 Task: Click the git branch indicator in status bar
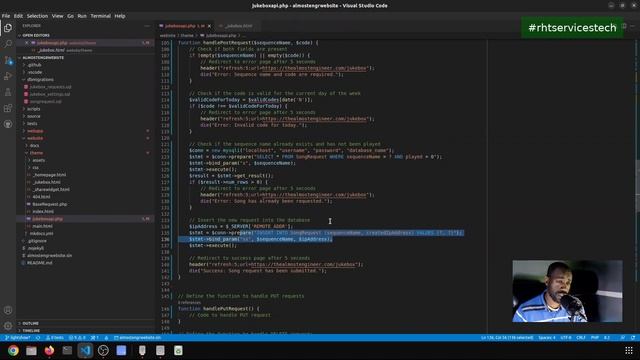tap(18, 338)
